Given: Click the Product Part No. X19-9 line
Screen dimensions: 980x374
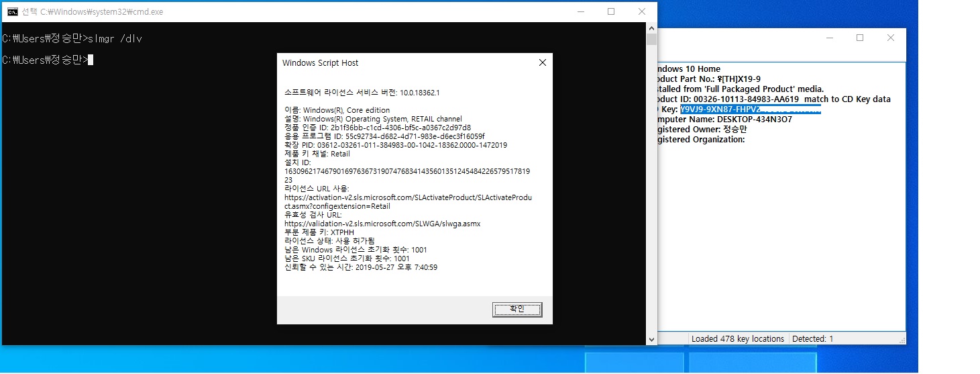Looking at the screenshot, I should click(x=709, y=79).
